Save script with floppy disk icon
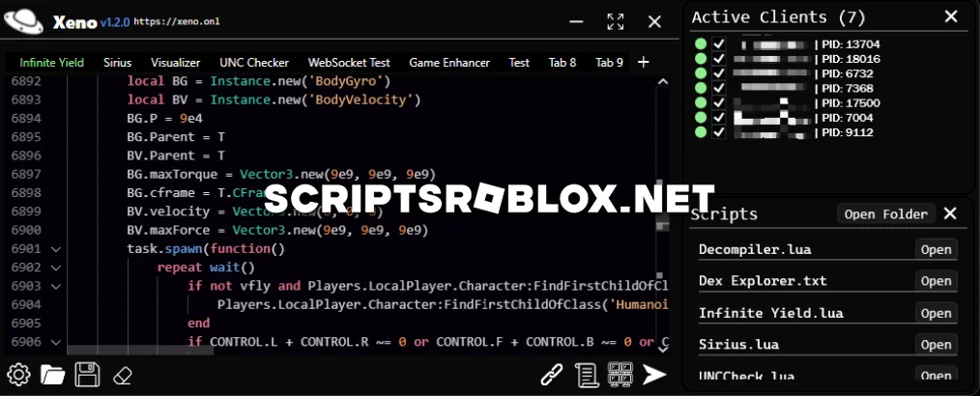 coord(87,375)
